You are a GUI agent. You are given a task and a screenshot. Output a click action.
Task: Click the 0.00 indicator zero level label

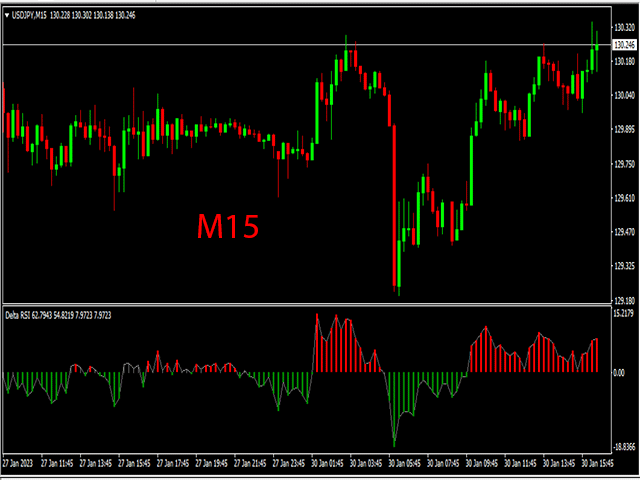coord(617,372)
